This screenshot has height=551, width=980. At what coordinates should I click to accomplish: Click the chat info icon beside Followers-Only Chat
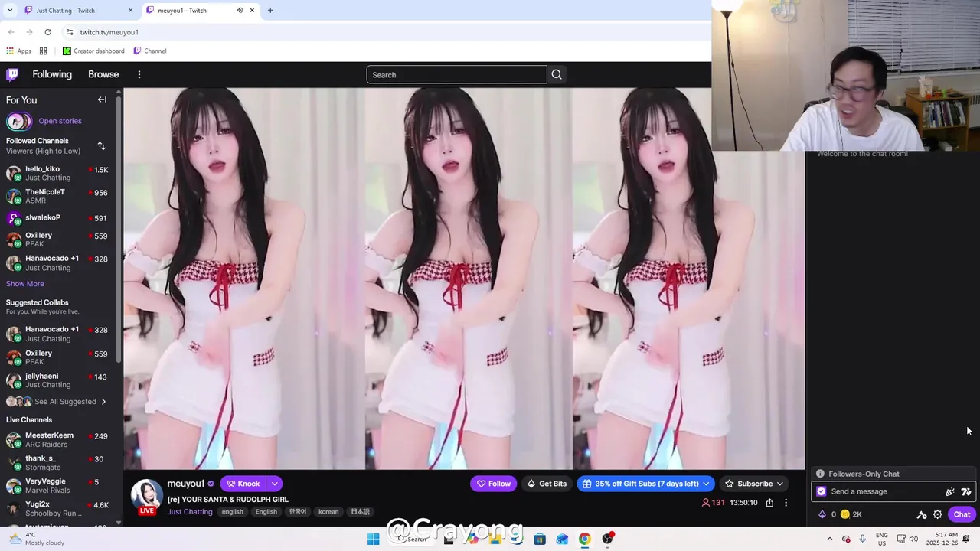click(x=820, y=474)
